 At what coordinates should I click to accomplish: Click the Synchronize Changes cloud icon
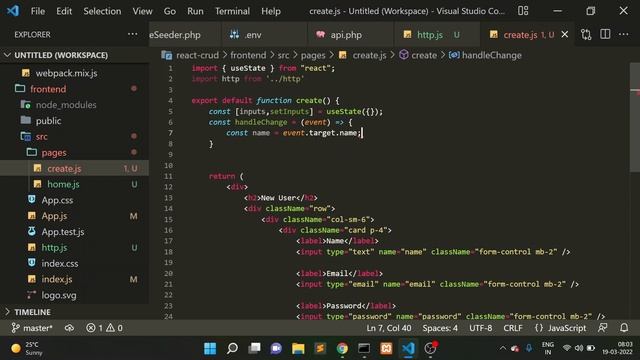tap(69, 328)
